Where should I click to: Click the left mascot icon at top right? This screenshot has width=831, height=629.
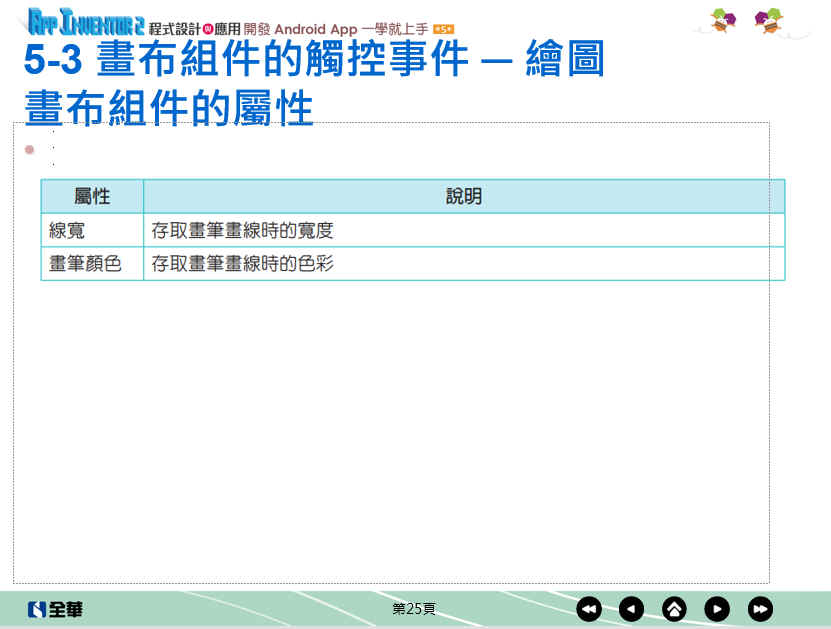723,20
